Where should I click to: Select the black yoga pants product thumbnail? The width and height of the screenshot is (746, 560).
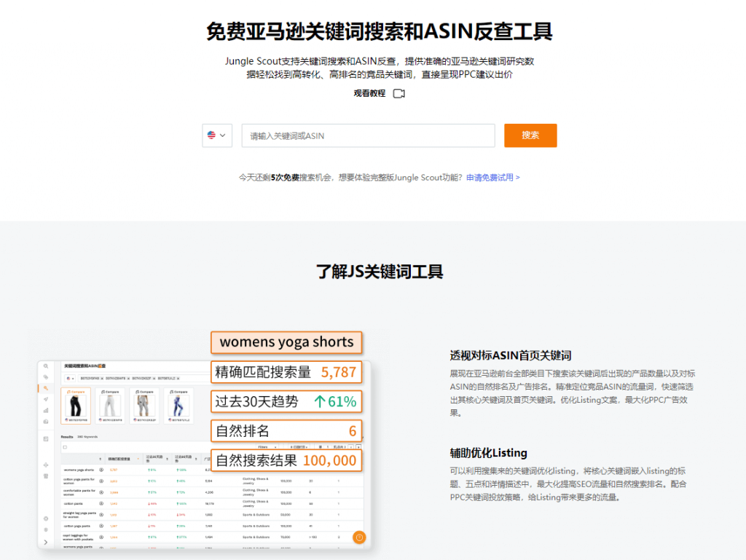tap(76, 406)
